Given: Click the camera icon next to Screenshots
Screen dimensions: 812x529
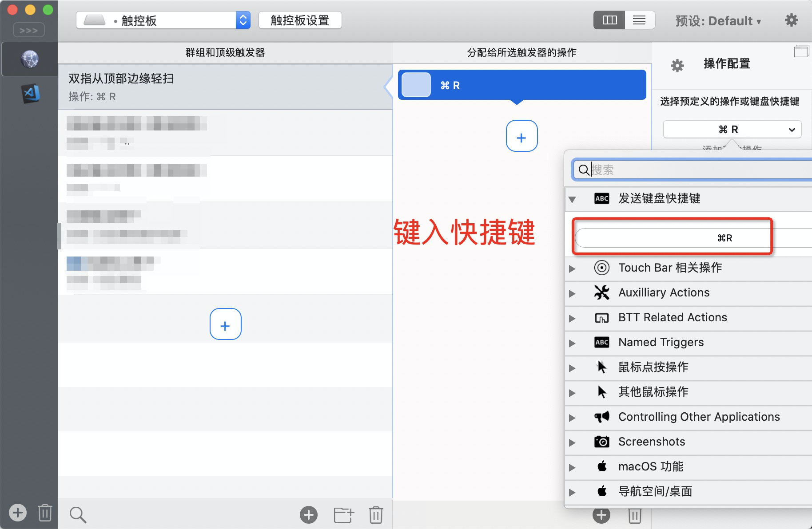Looking at the screenshot, I should (x=602, y=442).
